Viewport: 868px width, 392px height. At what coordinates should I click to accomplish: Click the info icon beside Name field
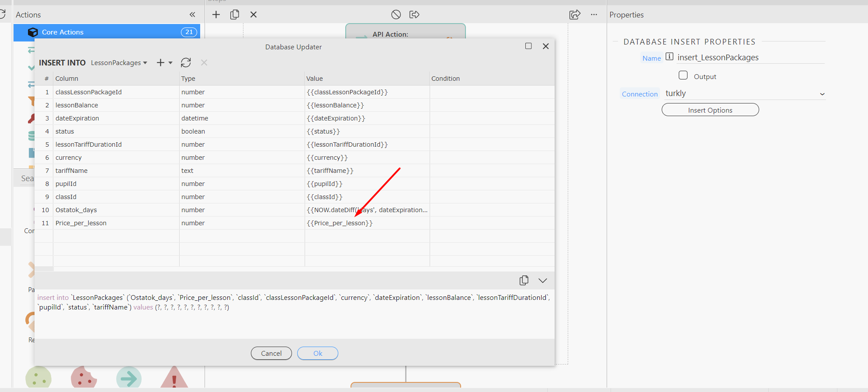click(669, 56)
